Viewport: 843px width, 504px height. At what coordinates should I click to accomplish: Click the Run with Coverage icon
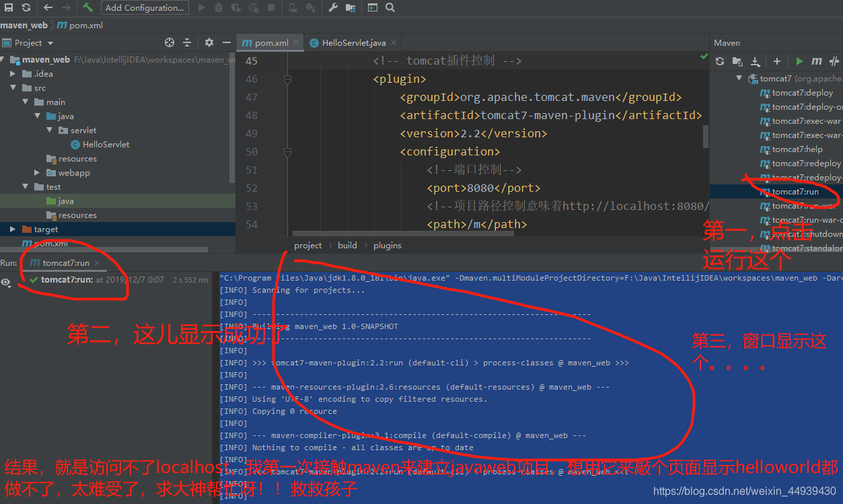(x=236, y=7)
